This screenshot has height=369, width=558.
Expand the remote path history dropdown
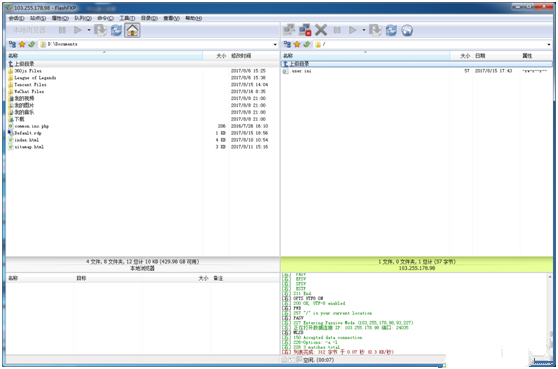(549, 44)
